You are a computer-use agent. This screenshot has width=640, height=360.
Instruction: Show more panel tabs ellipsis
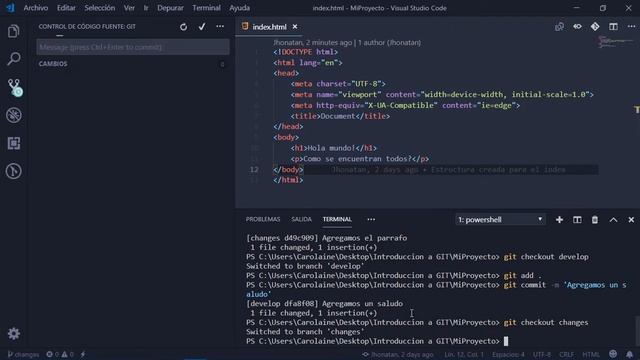pos(371,220)
